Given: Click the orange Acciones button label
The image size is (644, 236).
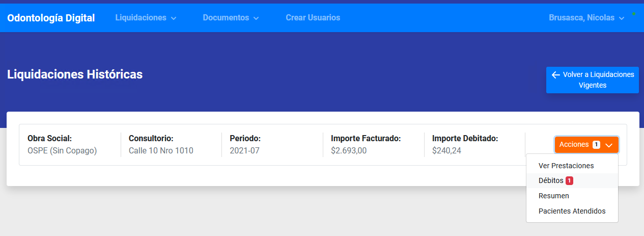Looking at the screenshot, I should coord(574,145).
